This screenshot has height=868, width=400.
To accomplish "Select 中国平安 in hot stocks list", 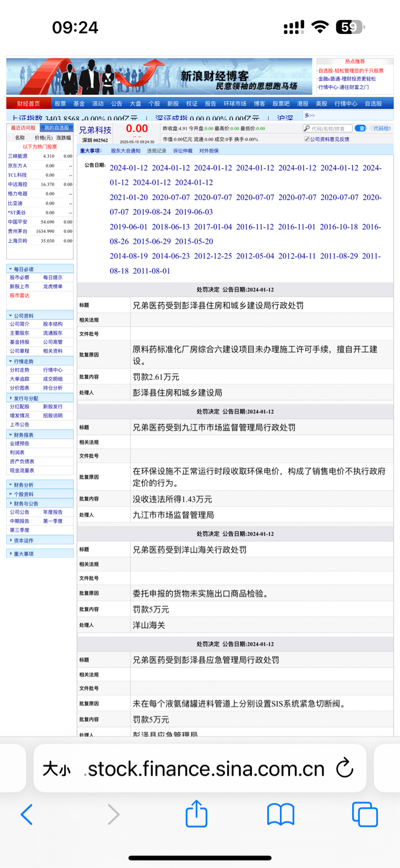I will (x=18, y=222).
